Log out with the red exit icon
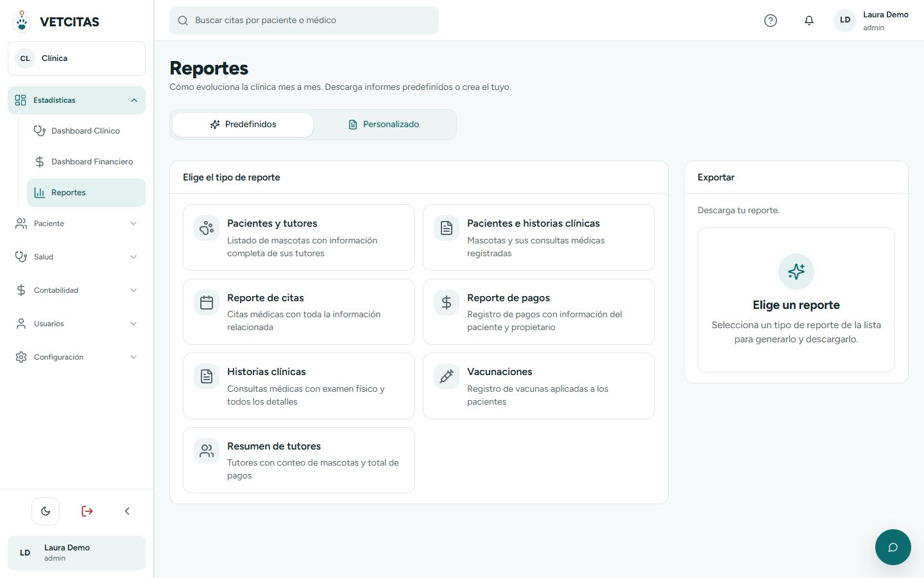 tap(87, 511)
